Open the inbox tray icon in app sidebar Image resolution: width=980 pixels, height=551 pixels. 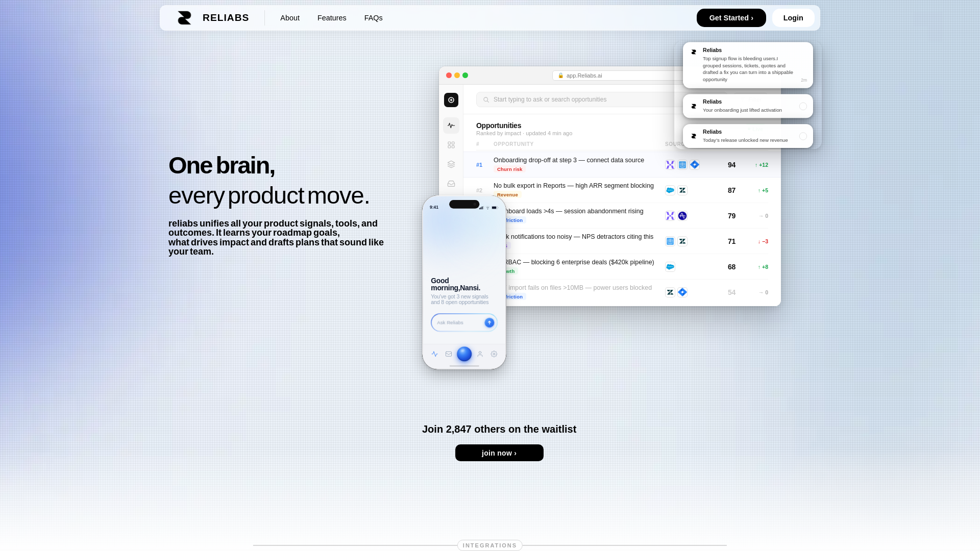451,184
